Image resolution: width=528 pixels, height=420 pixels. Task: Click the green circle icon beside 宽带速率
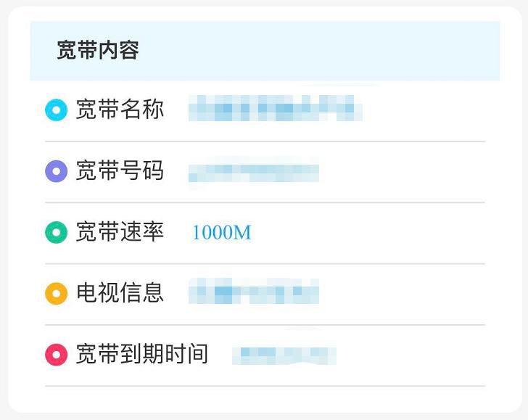(56, 233)
